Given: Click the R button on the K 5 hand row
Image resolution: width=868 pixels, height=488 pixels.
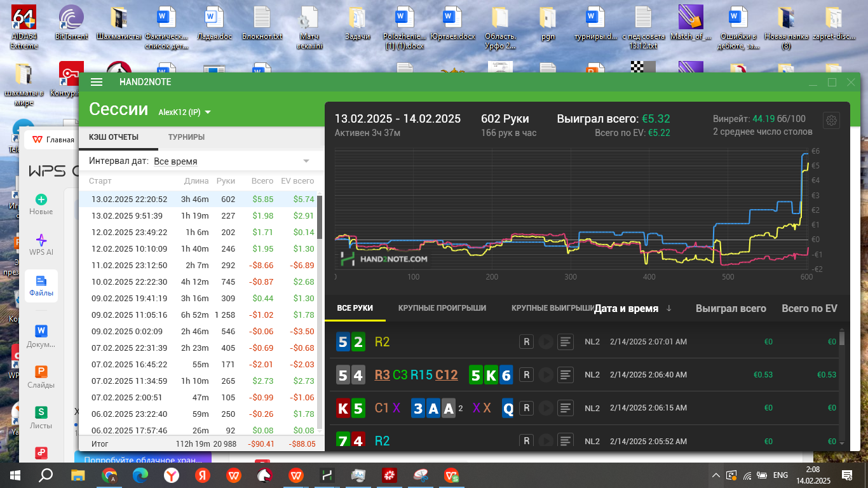Looking at the screenshot, I should pos(526,408).
